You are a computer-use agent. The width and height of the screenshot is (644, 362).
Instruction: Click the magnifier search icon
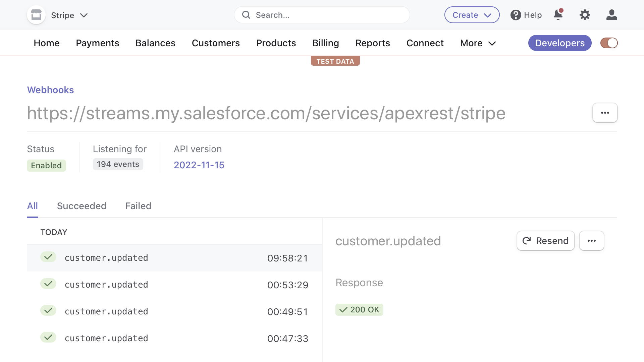246,15
